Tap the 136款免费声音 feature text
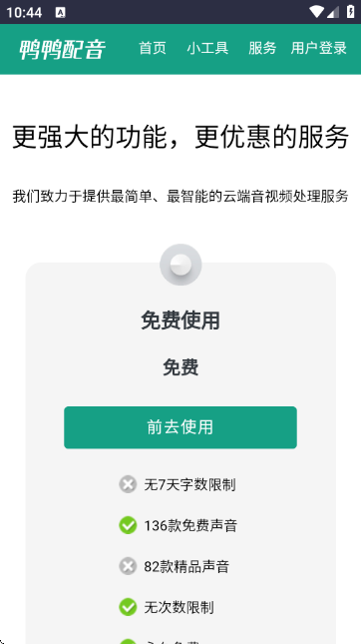361x644 pixels. (x=190, y=526)
